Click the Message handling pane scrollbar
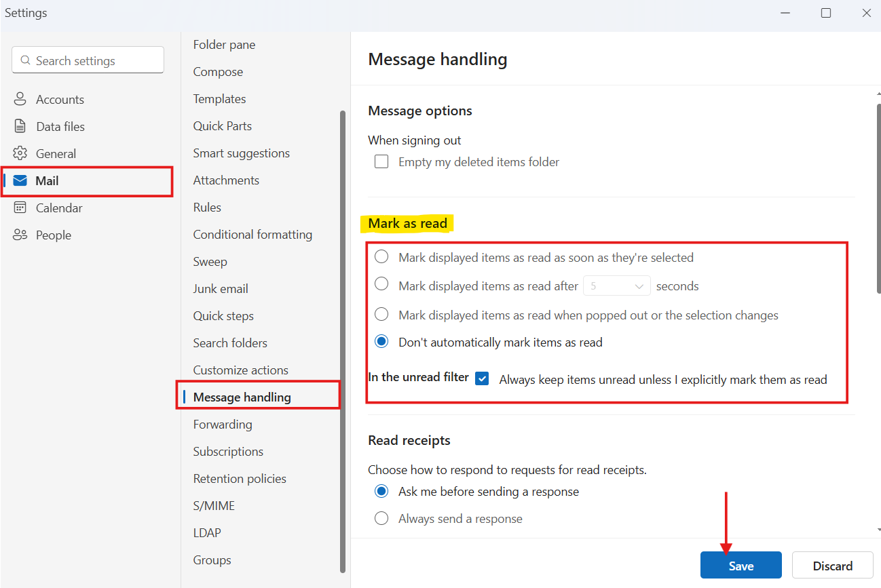881x588 pixels. [x=878, y=199]
